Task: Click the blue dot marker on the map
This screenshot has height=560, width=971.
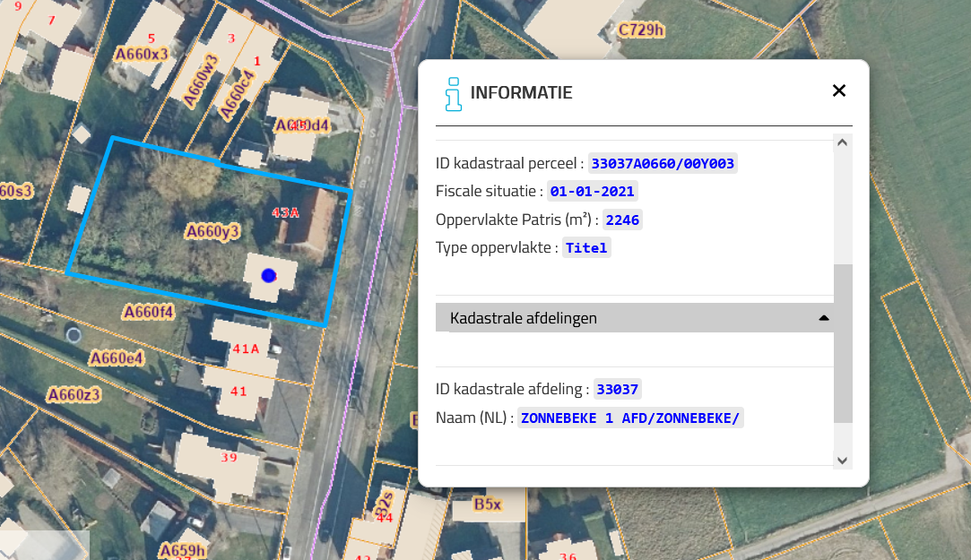Action: (267, 276)
